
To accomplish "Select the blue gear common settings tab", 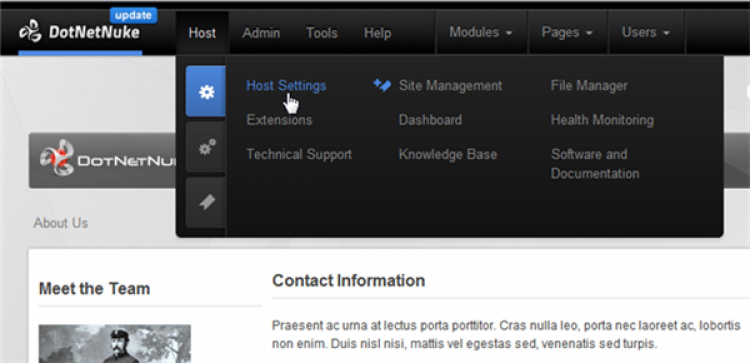I will pos(206,91).
